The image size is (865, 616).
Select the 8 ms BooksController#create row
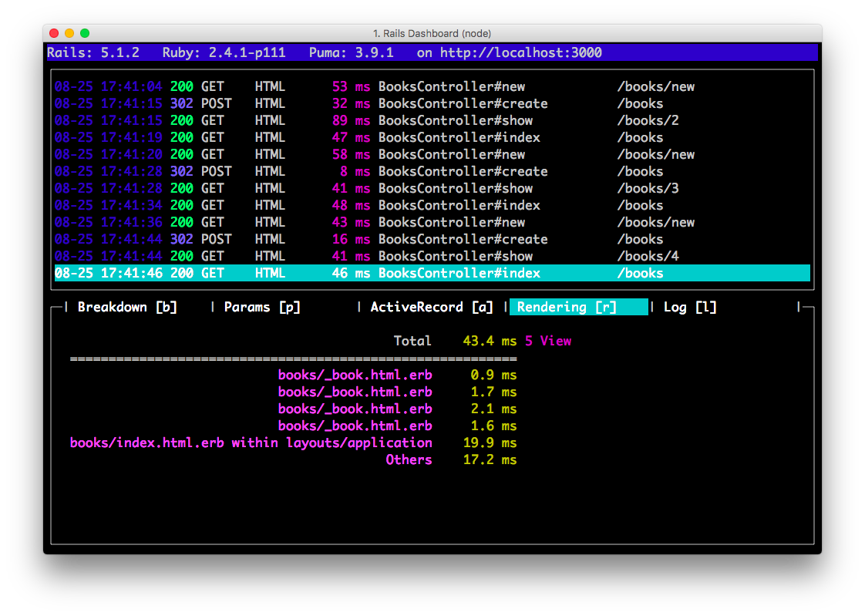pos(432,171)
